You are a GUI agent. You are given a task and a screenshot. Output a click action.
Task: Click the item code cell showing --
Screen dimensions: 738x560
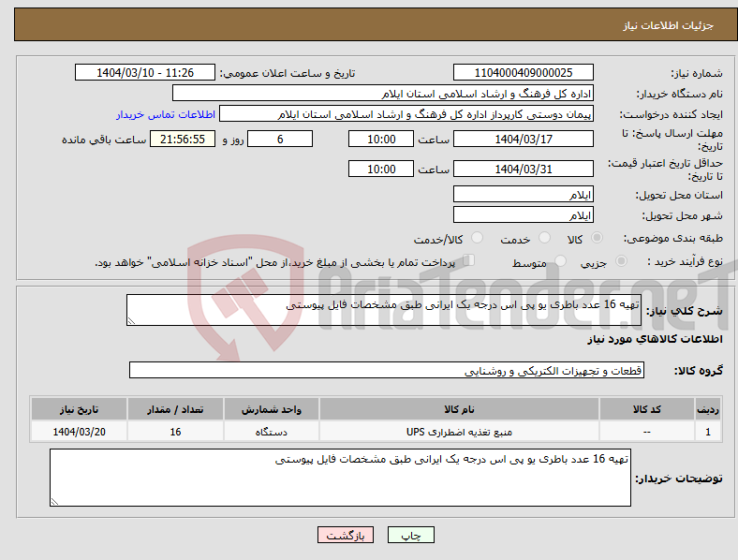[647, 432]
